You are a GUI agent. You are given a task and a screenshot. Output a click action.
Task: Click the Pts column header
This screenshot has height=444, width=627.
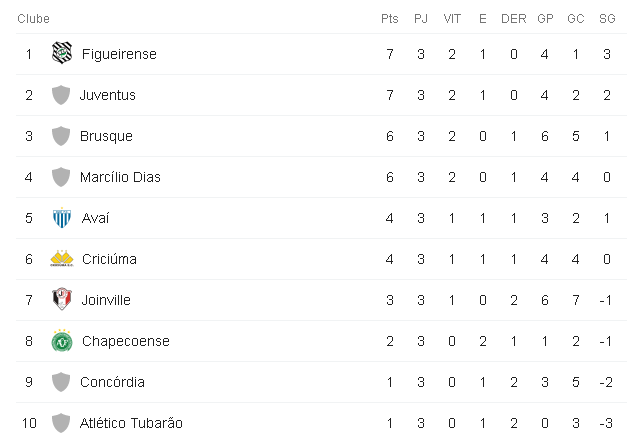[x=389, y=19]
